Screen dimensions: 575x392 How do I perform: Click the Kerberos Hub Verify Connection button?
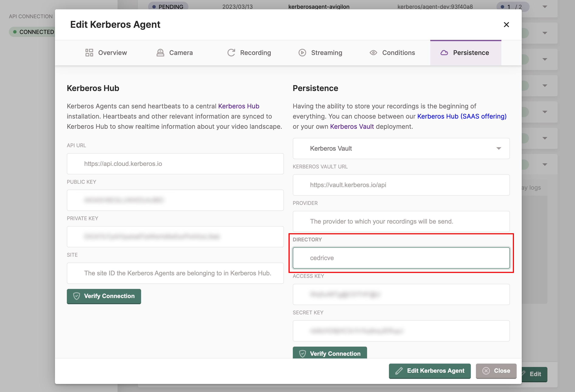[x=104, y=296]
